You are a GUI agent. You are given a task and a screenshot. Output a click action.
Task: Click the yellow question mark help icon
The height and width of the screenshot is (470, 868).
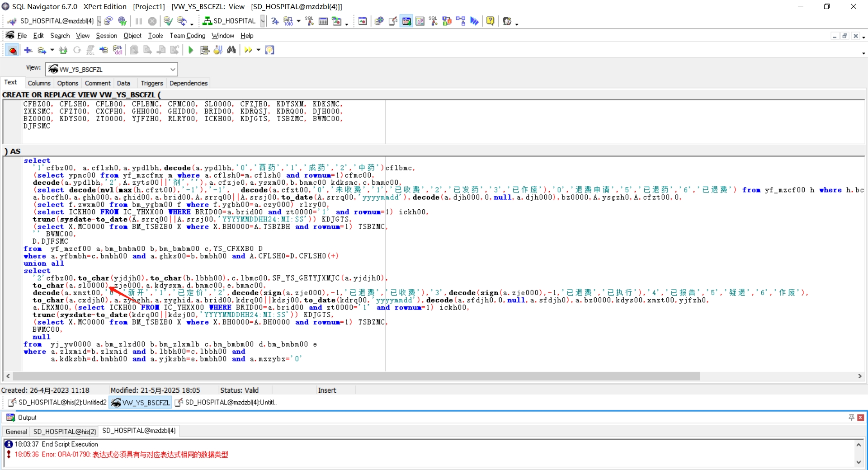pyautogui.click(x=490, y=21)
